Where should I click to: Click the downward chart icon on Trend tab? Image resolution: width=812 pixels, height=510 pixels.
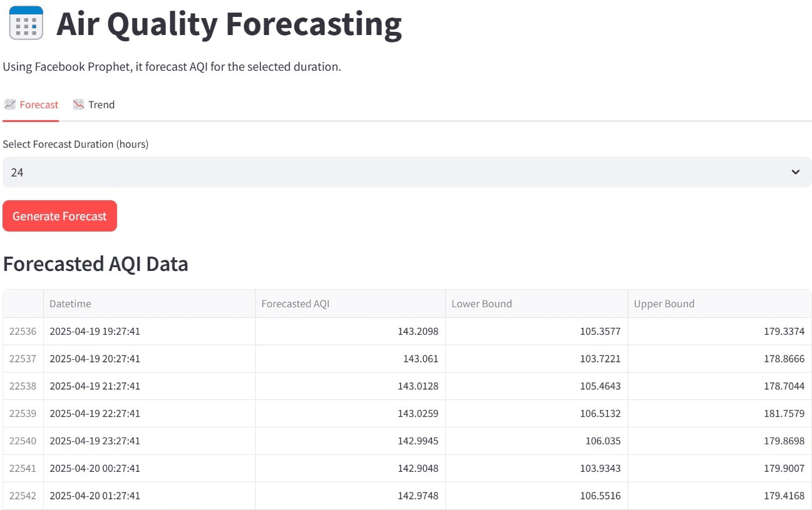78,105
